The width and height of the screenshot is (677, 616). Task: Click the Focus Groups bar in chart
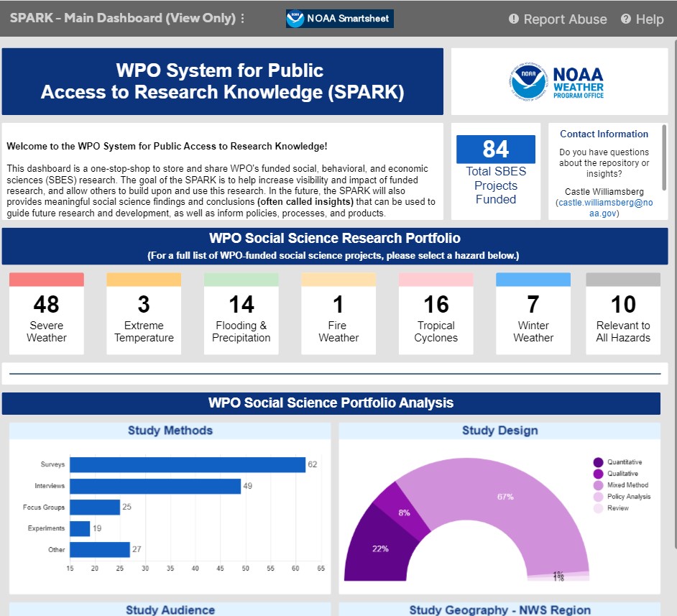pyautogui.click(x=95, y=507)
